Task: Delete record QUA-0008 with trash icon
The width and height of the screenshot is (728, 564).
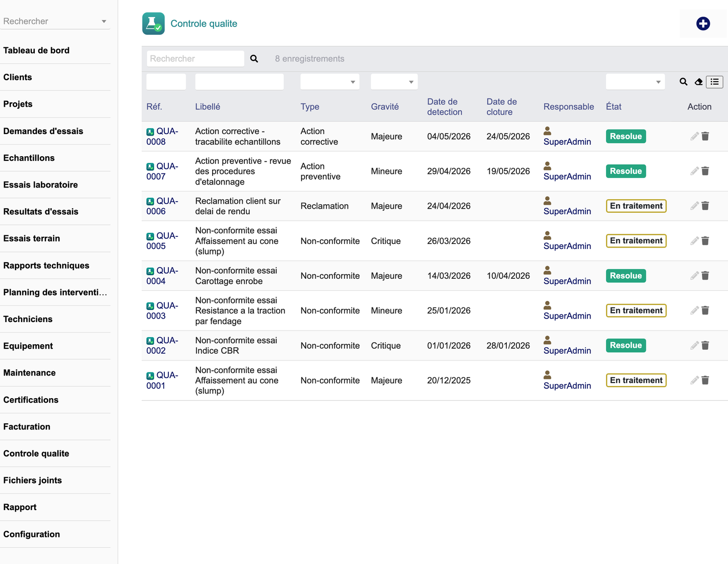Action: pos(705,136)
